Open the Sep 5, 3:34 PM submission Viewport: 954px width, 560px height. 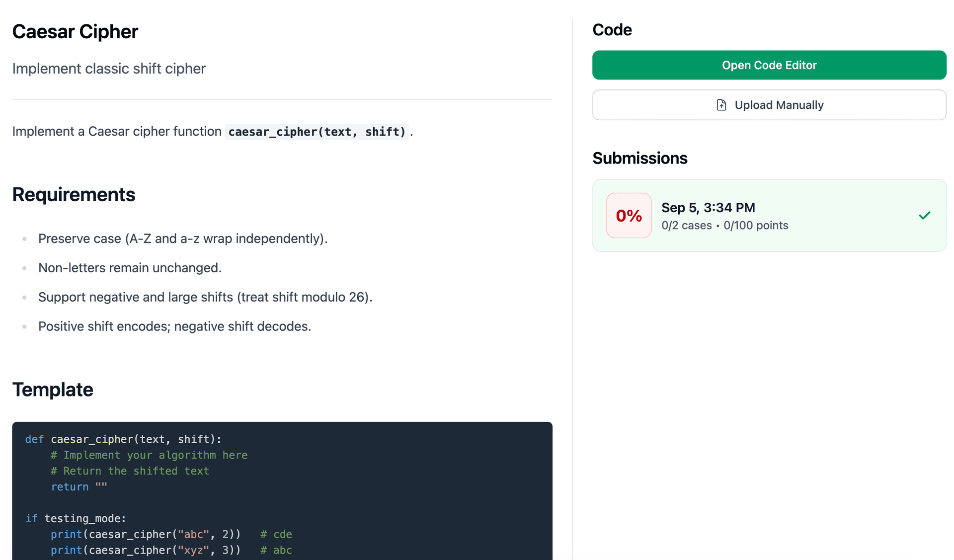click(x=708, y=208)
